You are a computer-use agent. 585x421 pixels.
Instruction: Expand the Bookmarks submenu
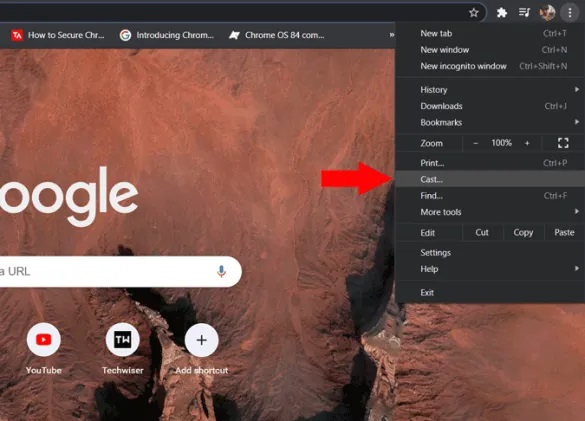490,122
